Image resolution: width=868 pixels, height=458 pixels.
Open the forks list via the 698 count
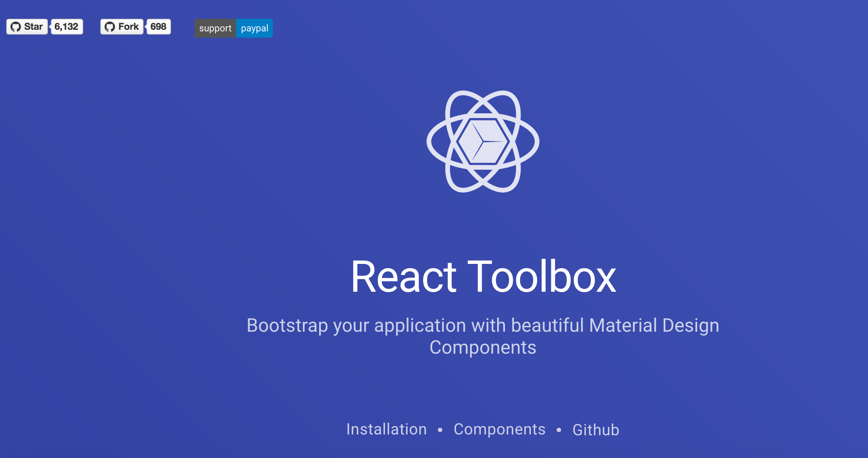(x=159, y=27)
